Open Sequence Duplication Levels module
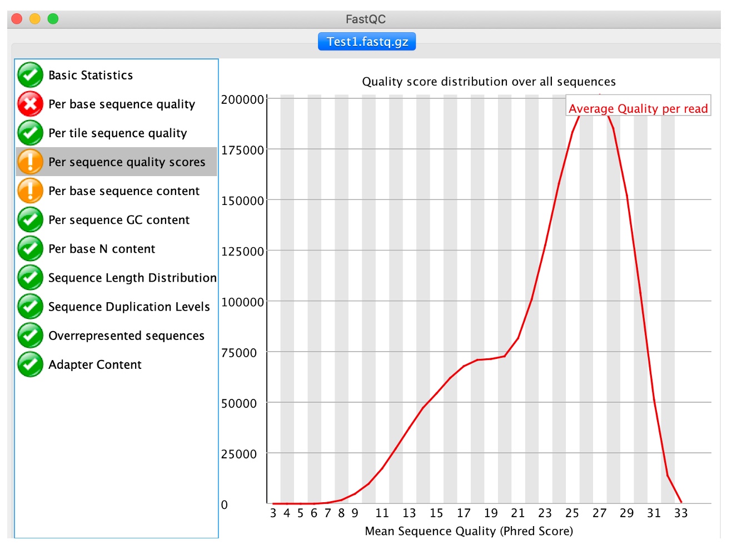Screen dimensions: 732x560 (129, 307)
